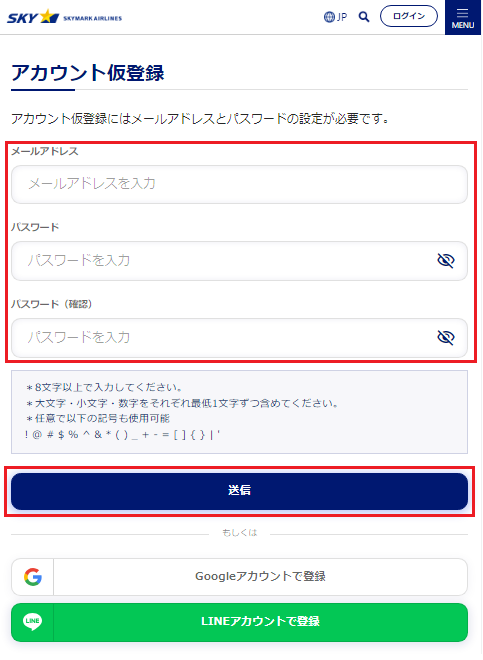
Task: Open the hamburger MENU
Action: (463, 18)
